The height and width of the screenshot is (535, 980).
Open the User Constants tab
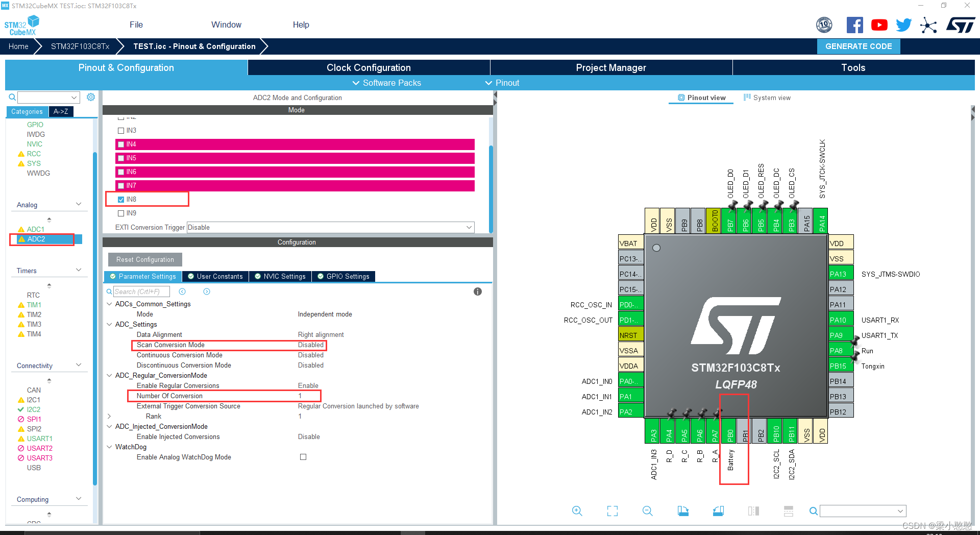pyautogui.click(x=215, y=276)
